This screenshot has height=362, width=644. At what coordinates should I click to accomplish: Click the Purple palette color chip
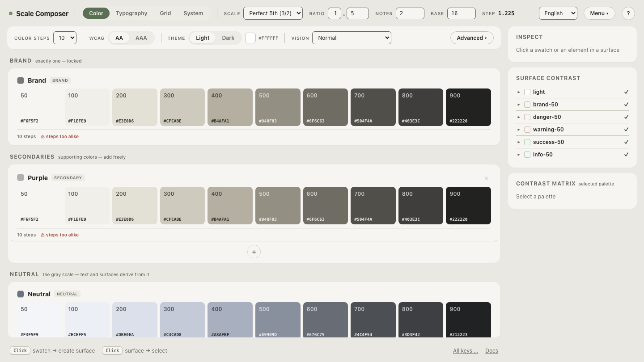point(21,177)
